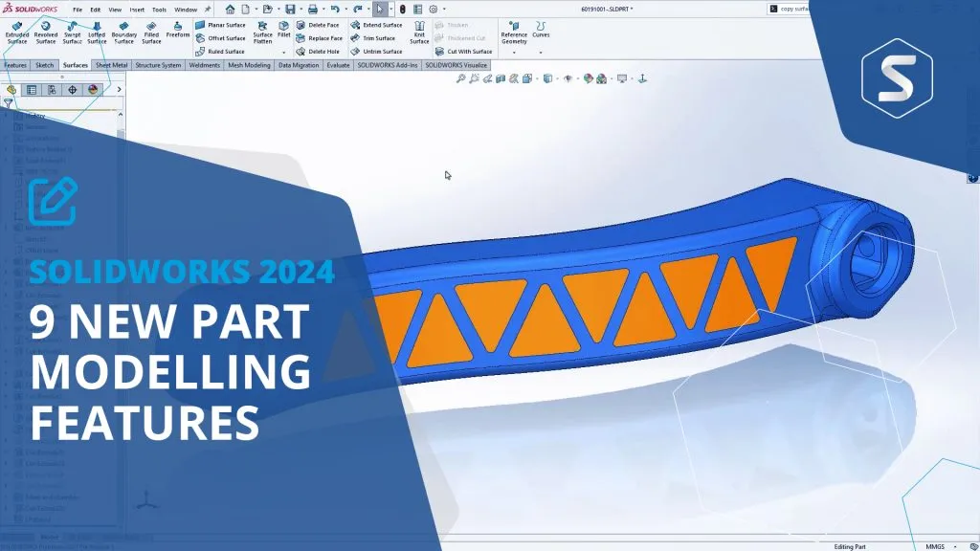
Task: Select the Extruded Surface tool
Action: click(x=17, y=33)
